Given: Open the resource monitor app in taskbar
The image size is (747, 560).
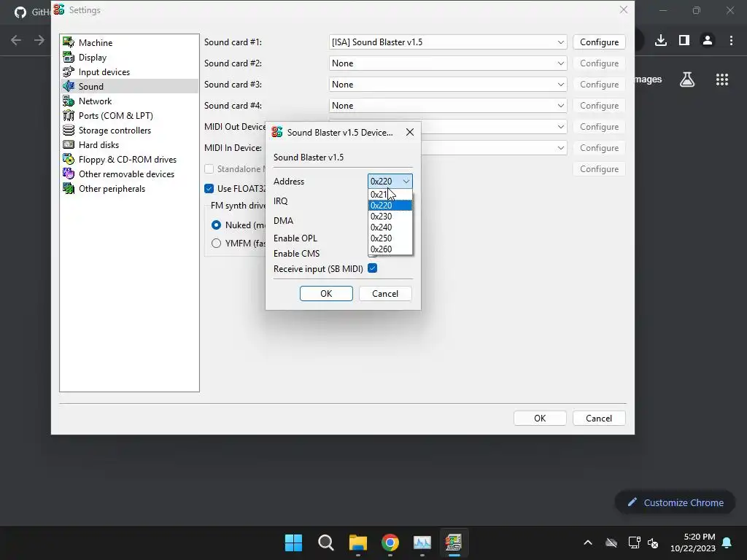Looking at the screenshot, I should pos(422,542).
